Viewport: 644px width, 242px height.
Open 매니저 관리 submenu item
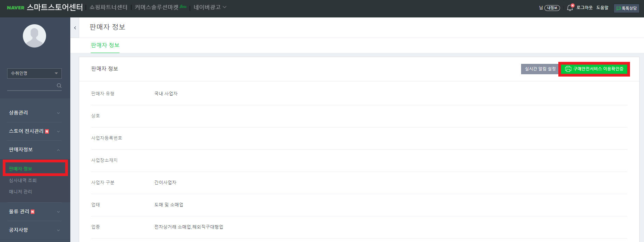tap(20, 192)
